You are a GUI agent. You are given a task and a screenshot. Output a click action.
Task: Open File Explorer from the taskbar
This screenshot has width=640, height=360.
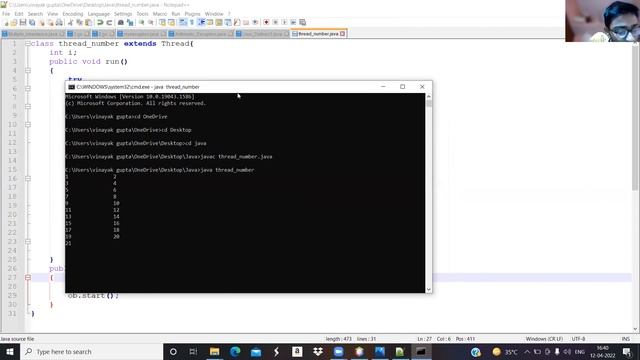coord(214,351)
